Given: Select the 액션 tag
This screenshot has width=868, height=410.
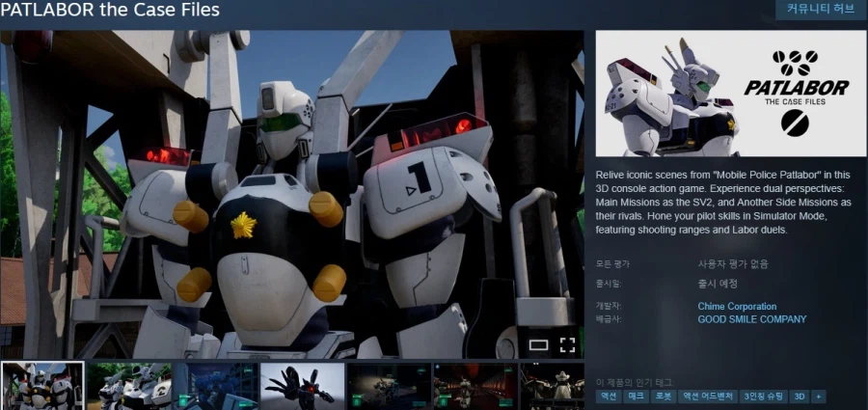Looking at the screenshot, I should tap(610, 396).
